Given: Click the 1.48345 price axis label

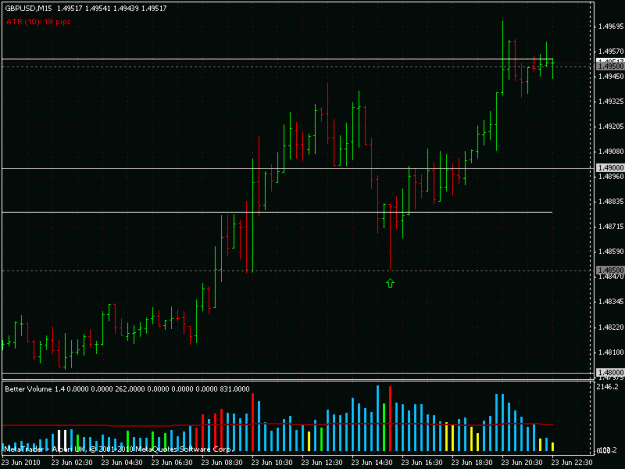Looking at the screenshot, I should coord(611,302).
